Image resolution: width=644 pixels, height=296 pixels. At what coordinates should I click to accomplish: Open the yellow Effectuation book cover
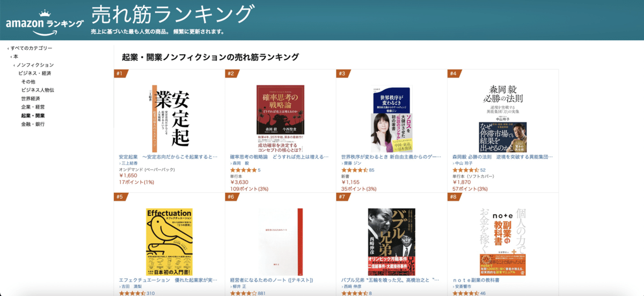tap(170, 242)
